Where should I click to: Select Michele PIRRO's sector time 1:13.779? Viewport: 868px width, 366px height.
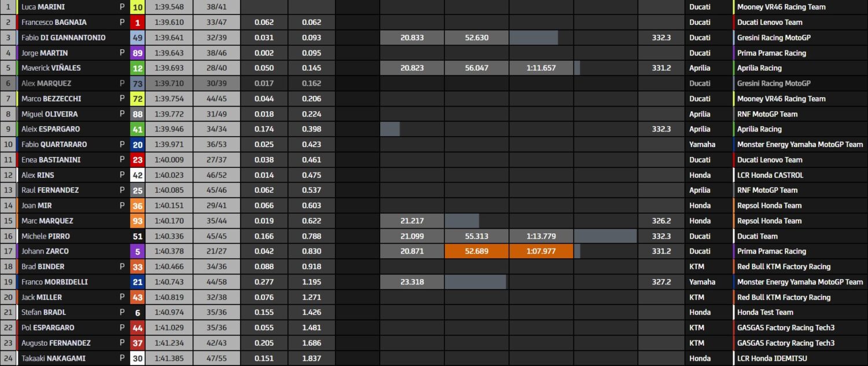(x=541, y=236)
